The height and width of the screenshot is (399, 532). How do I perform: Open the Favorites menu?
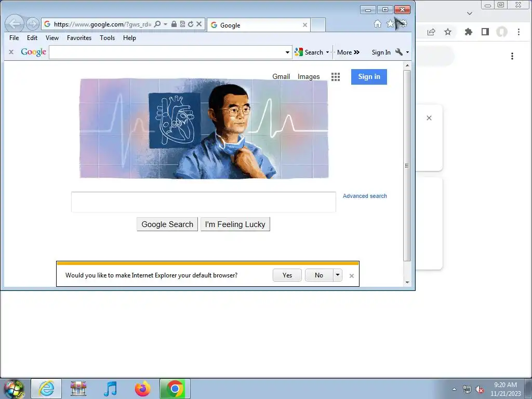click(x=79, y=38)
